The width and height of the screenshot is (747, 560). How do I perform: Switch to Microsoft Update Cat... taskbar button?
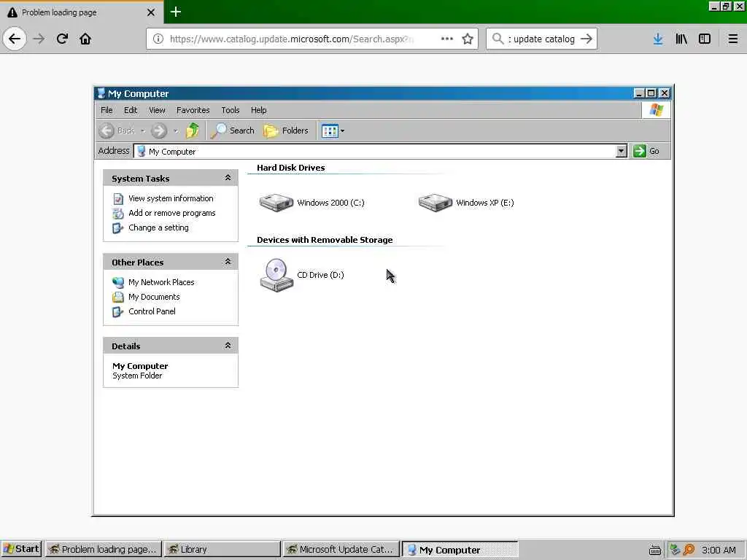pyautogui.click(x=341, y=549)
